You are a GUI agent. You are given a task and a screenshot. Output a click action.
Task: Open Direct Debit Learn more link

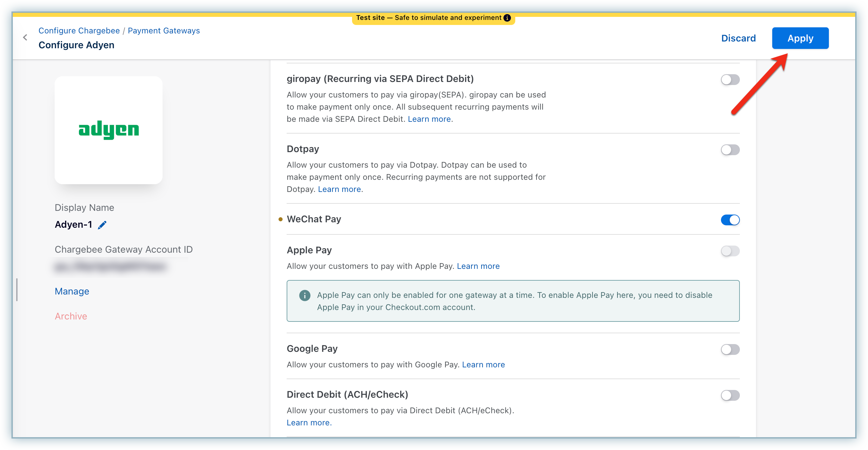pos(309,423)
